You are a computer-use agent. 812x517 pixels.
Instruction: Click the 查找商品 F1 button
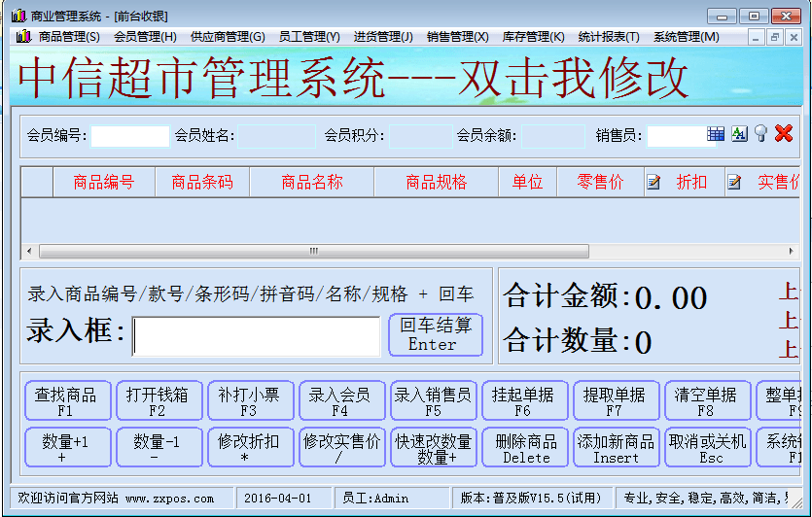click(65, 401)
